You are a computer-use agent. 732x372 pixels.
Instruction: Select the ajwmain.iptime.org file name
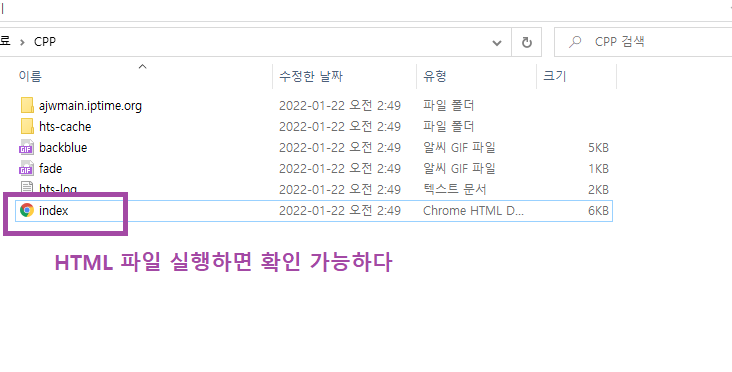91,106
